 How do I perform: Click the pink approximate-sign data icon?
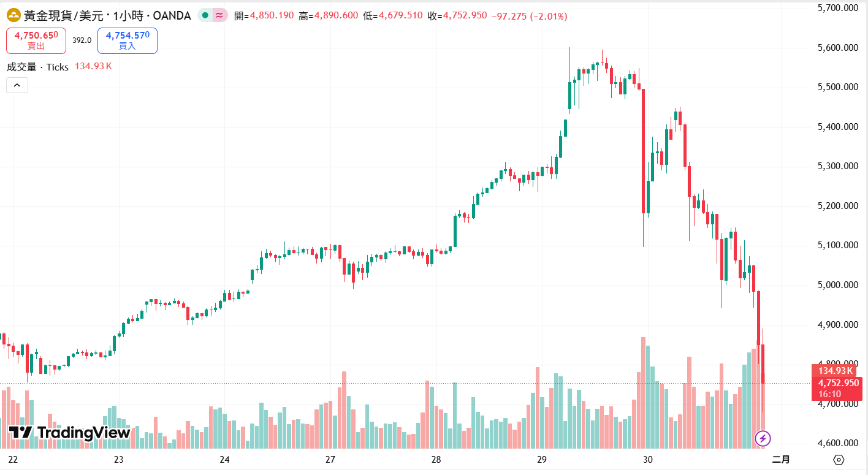point(219,15)
